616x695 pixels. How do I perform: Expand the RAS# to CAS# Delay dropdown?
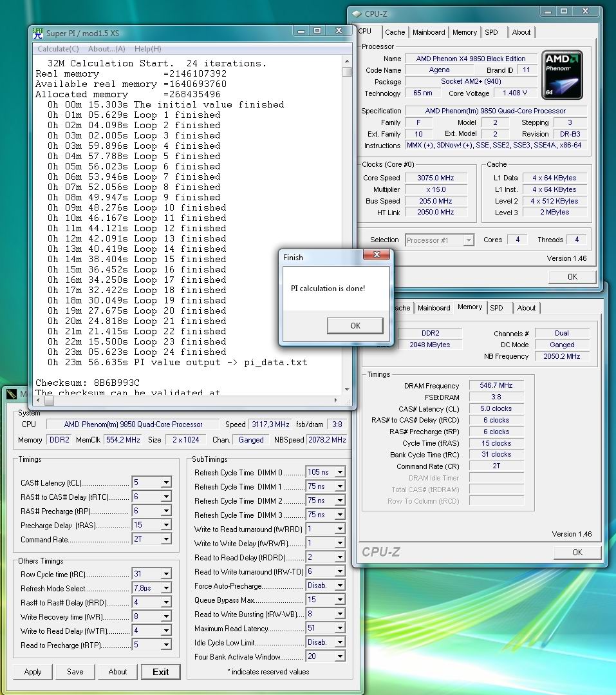tap(166, 497)
